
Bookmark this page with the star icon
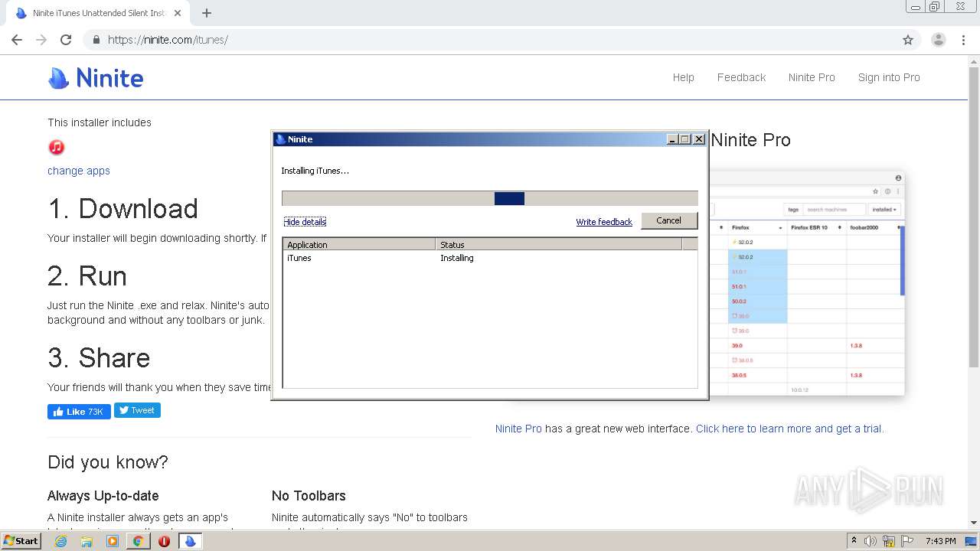tap(908, 40)
